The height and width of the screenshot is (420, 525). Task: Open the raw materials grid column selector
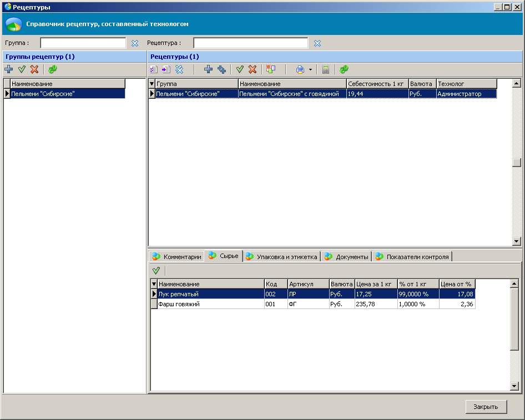pos(154,284)
